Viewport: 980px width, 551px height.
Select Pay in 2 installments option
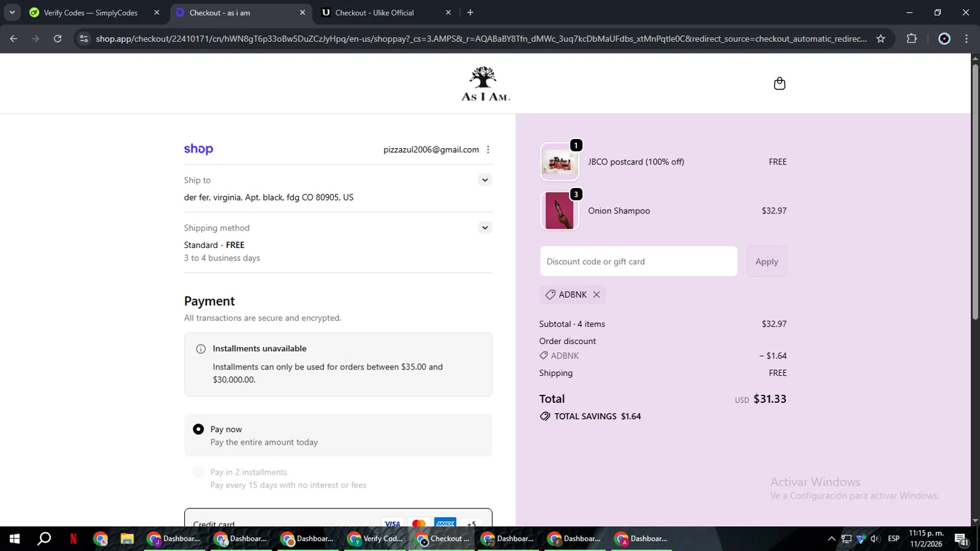[x=199, y=472]
